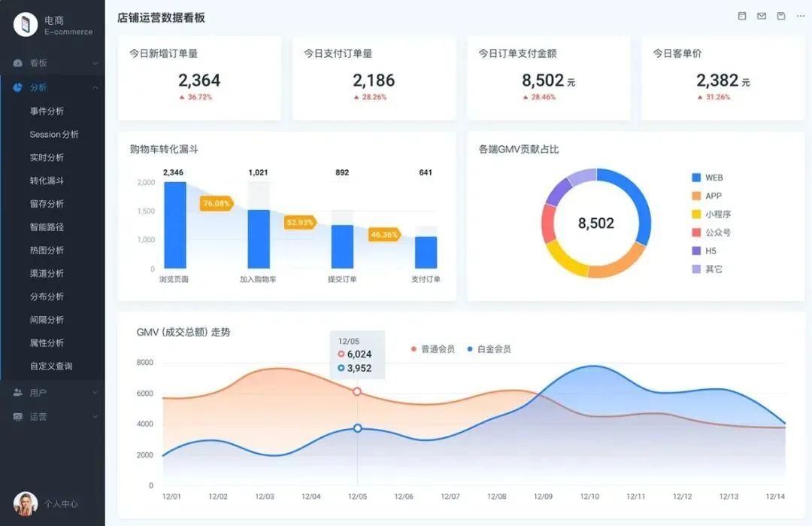Click the 今日客单价 value 2,382
The height and width of the screenshot is (526, 812).
[717, 81]
